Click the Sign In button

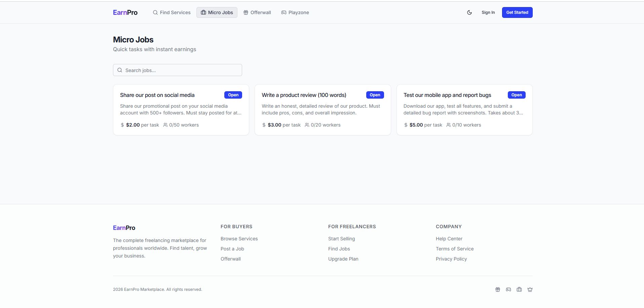point(488,12)
